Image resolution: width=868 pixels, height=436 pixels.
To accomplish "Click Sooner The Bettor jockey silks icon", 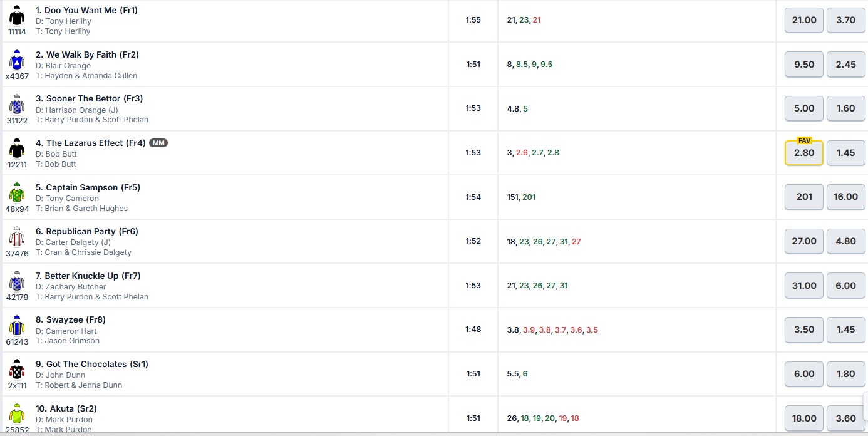I will coord(17,105).
